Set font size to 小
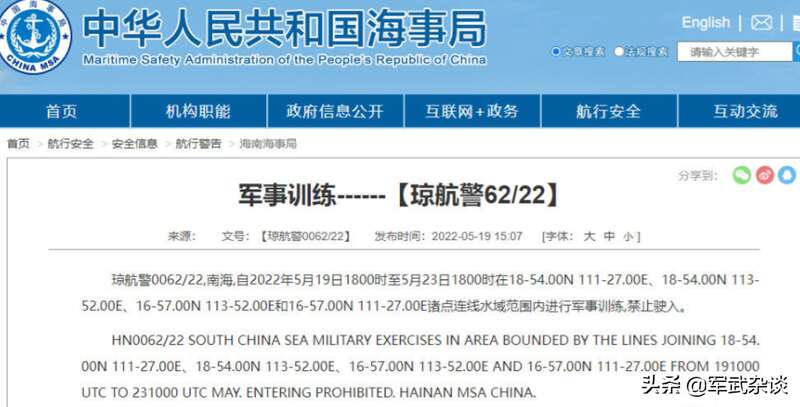The width and height of the screenshot is (800, 407). 628,237
